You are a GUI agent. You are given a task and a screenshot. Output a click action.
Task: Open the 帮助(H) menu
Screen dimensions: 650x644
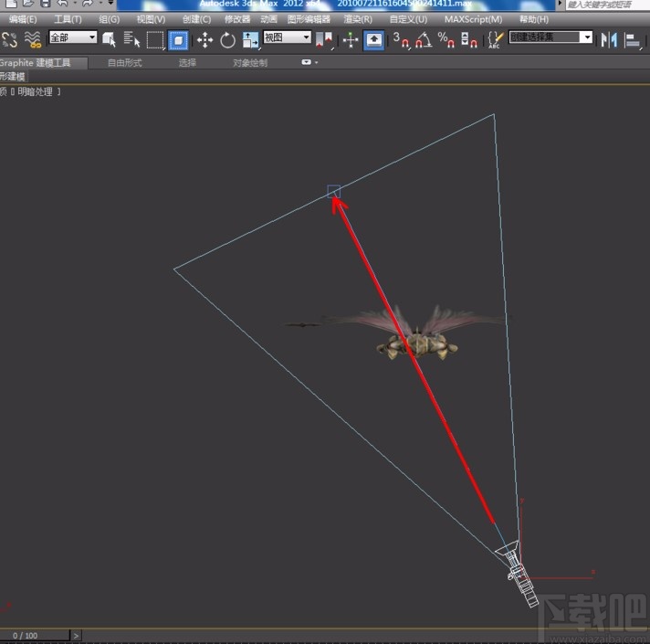tap(534, 19)
